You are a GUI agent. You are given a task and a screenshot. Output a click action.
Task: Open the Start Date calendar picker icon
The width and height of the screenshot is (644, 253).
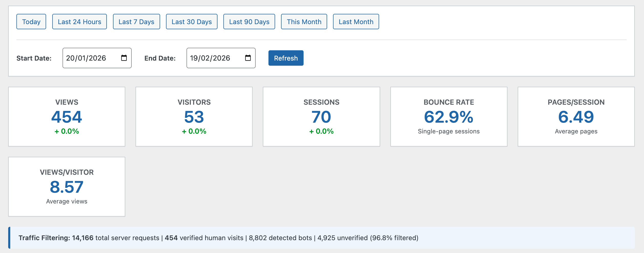click(124, 58)
